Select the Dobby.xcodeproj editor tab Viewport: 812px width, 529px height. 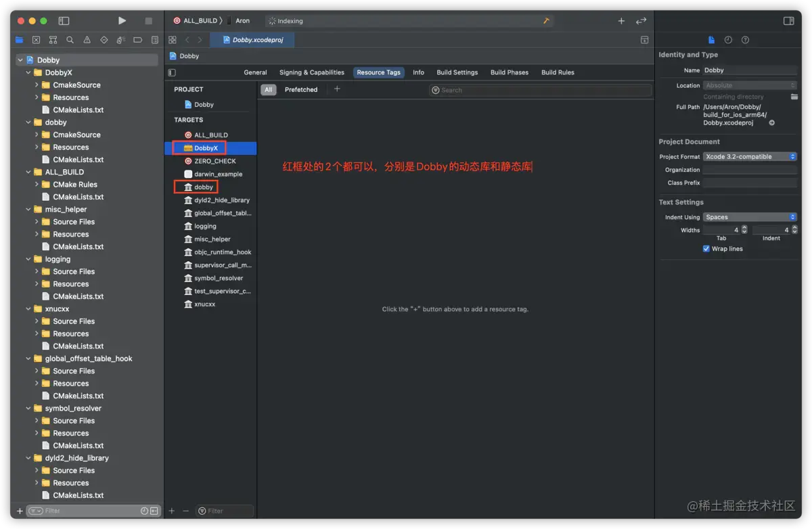(252, 40)
